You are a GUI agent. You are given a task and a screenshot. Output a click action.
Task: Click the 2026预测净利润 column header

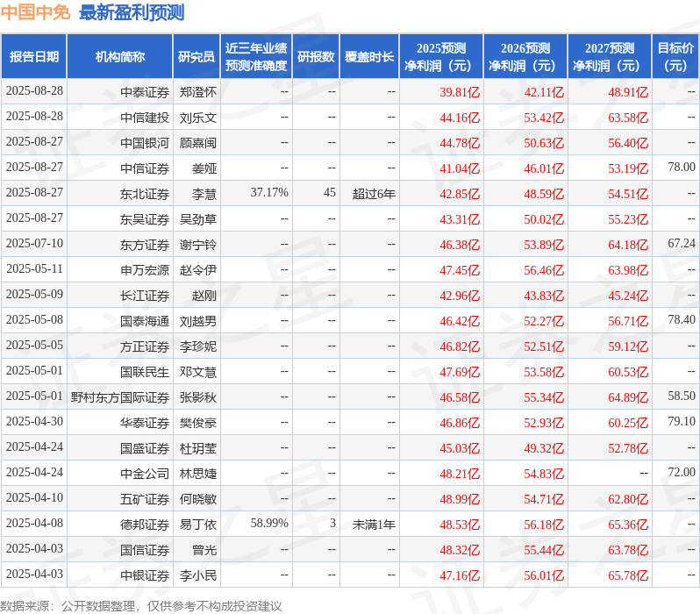pos(525,57)
